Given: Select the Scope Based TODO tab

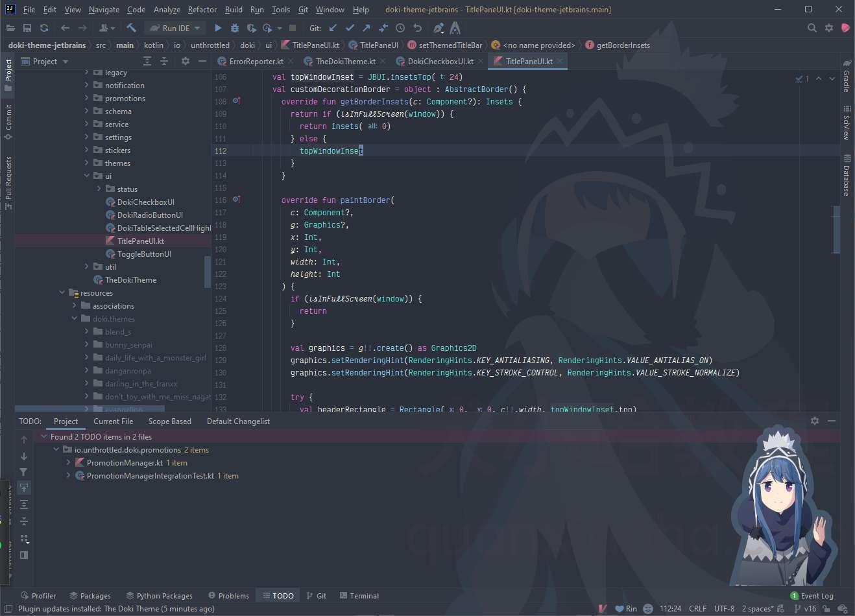Looking at the screenshot, I should (170, 421).
